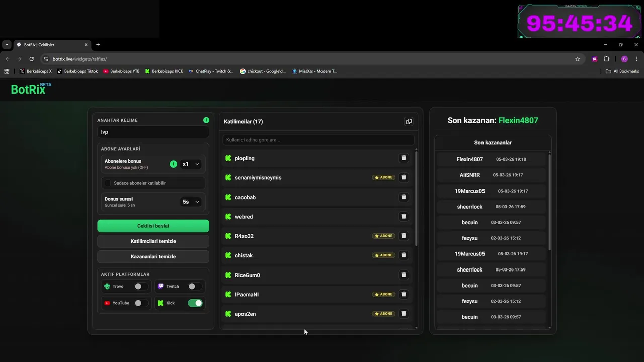
Task: Select winner Flexin4807 dated 19:18
Action: tap(492, 159)
